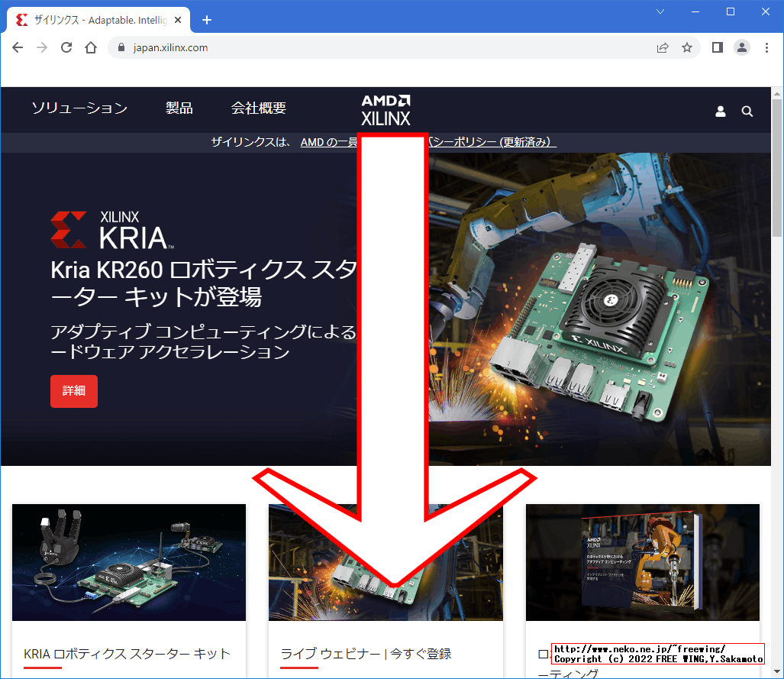Click the user account icon in site header
The image size is (784, 679).
tap(720, 111)
